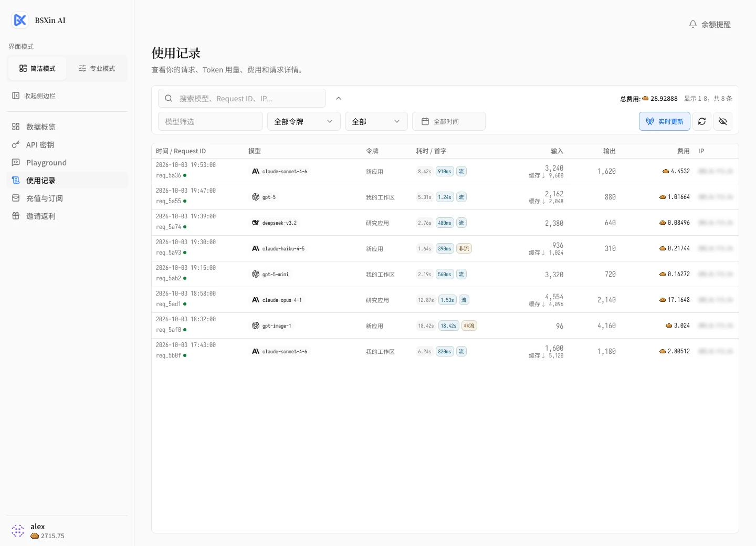Image resolution: width=756 pixels, height=546 pixels.
Task: Click the OpenAI icon in gpt-5 row
Action: pyautogui.click(x=256, y=197)
